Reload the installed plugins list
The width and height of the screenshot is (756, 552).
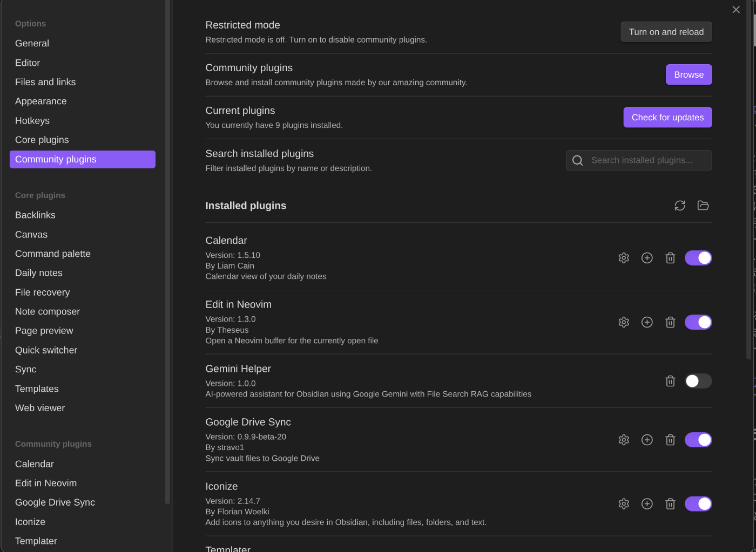point(680,206)
